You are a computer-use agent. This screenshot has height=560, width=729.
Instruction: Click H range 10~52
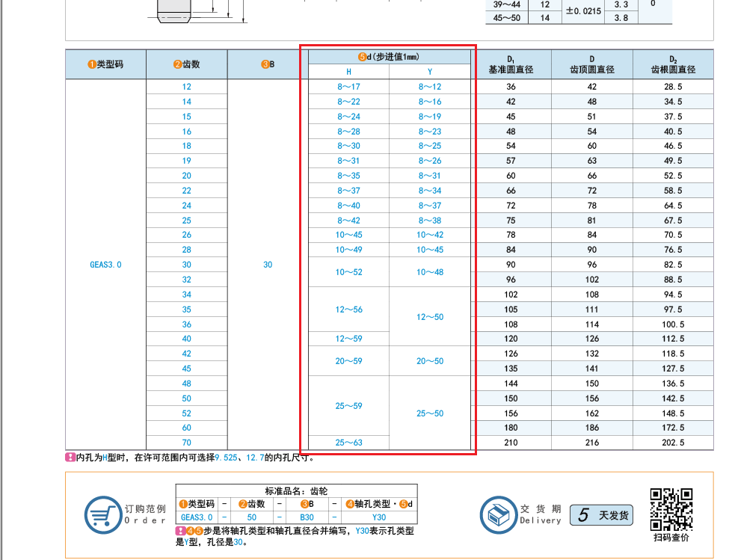point(348,272)
